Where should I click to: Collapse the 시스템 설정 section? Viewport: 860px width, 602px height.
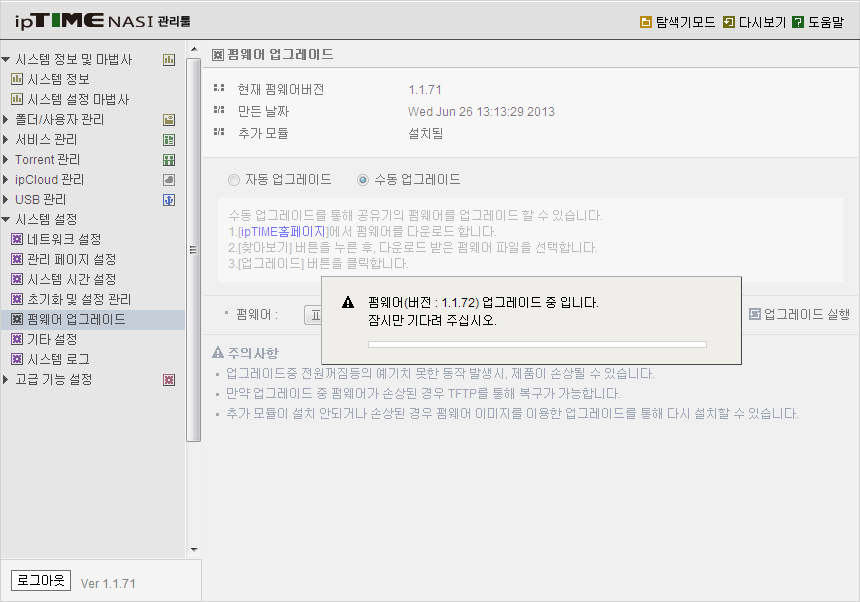tap(6, 219)
